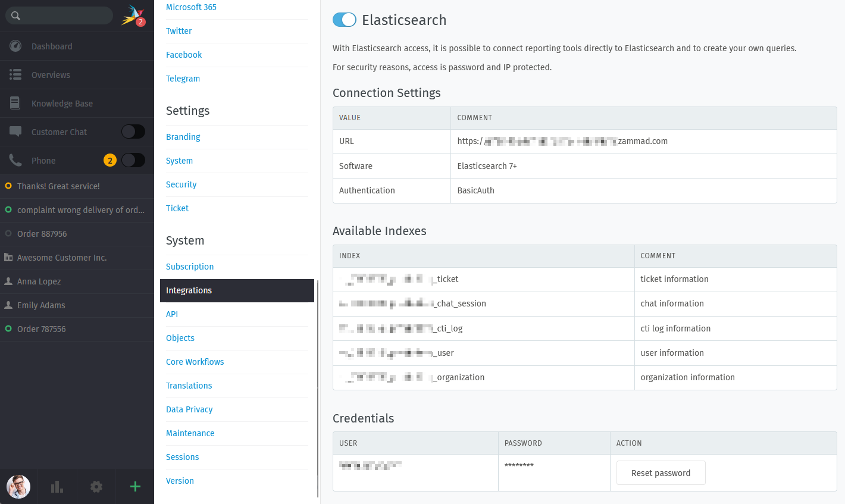Open the Overviews menu item
This screenshot has height=504, width=845.
[77, 74]
